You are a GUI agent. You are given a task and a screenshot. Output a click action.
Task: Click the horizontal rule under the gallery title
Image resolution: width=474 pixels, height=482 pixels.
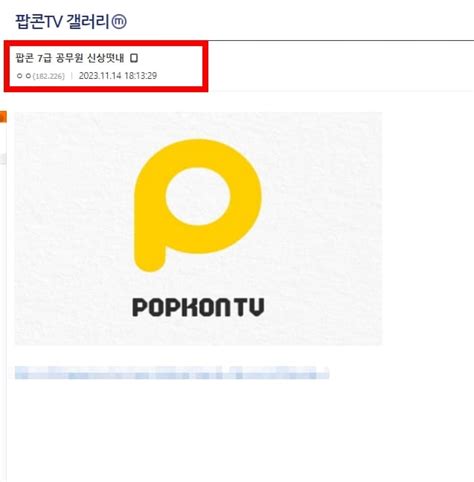341,40
